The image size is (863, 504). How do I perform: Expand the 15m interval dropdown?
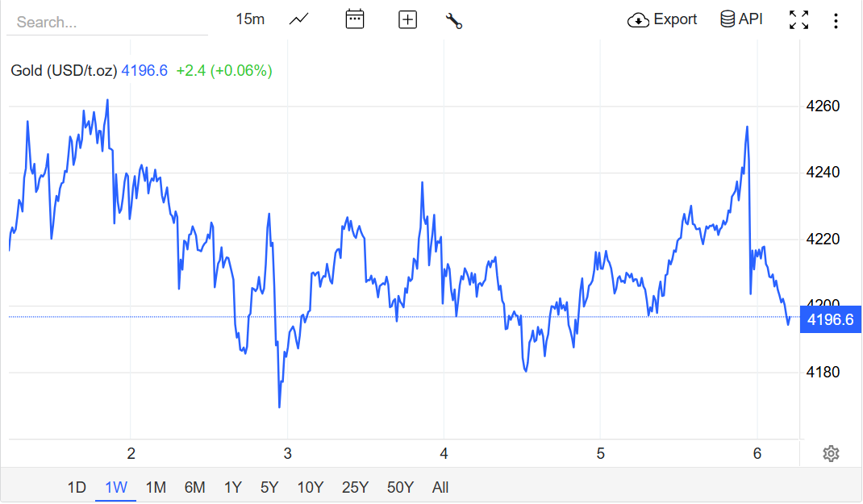tap(250, 19)
